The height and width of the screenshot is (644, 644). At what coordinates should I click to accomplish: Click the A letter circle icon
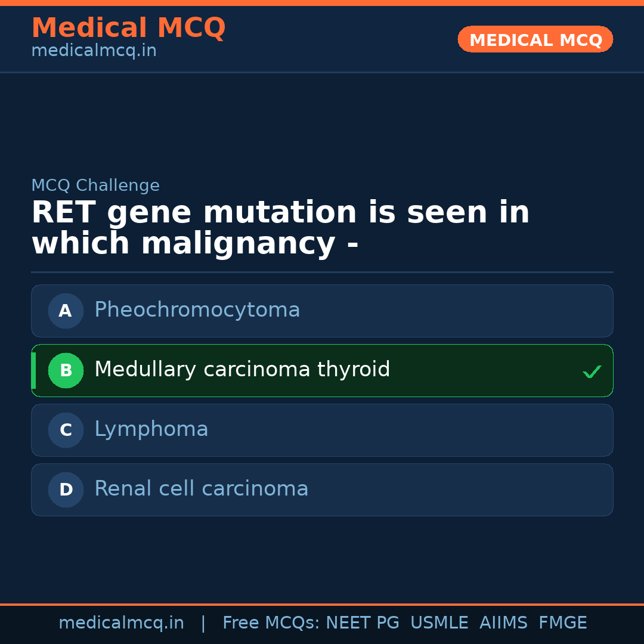click(66, 311)
